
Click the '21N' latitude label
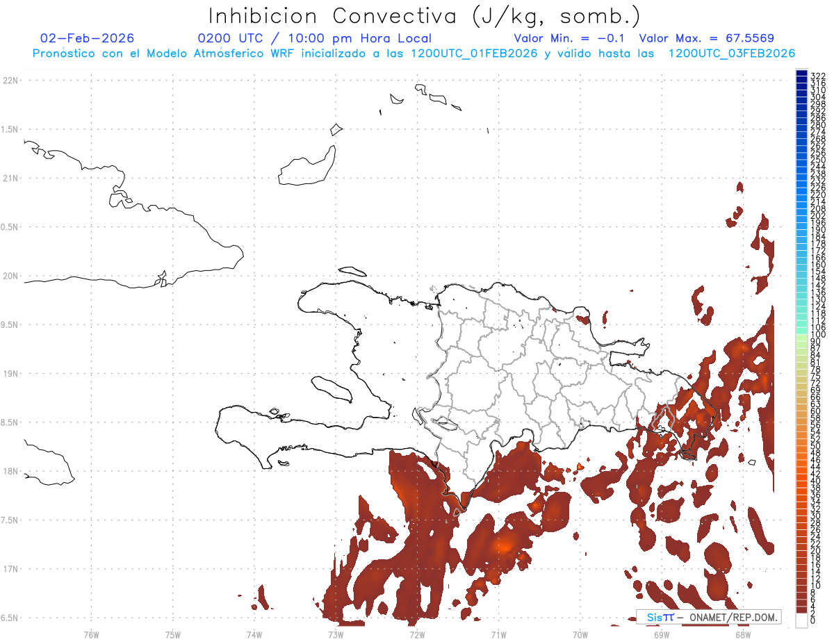[x=10, y=179]
